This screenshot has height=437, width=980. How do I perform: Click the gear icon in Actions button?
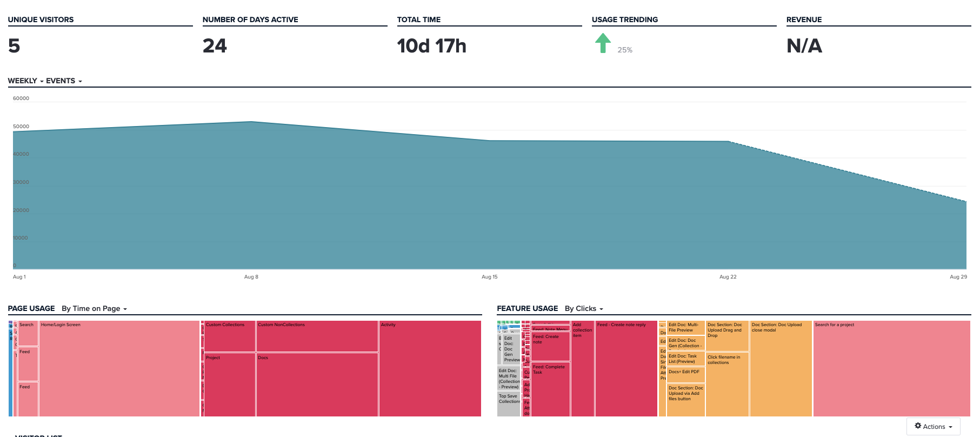coord(917,426)
